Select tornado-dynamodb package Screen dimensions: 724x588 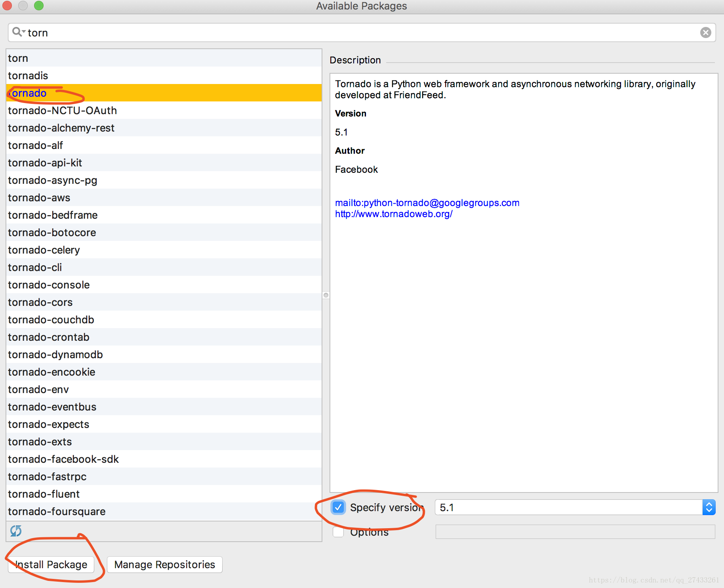coord(164,354)
